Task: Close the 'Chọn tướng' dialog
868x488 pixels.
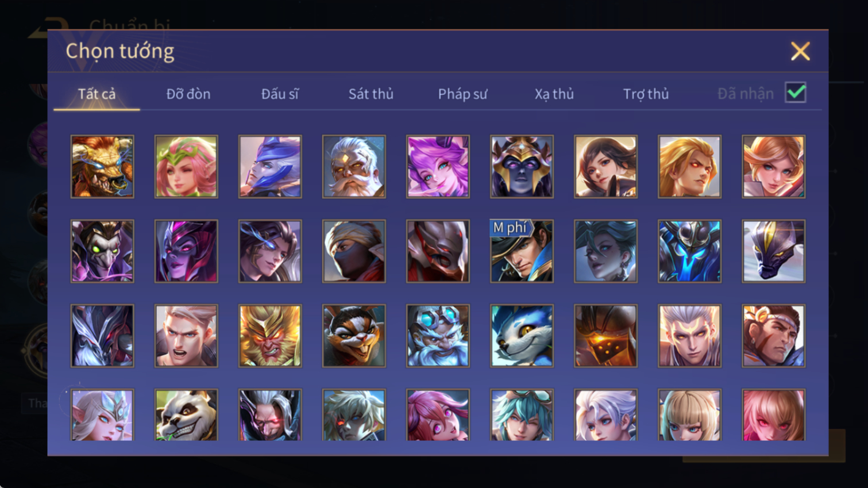Action: pyautogui.click(x=800, y=51)
